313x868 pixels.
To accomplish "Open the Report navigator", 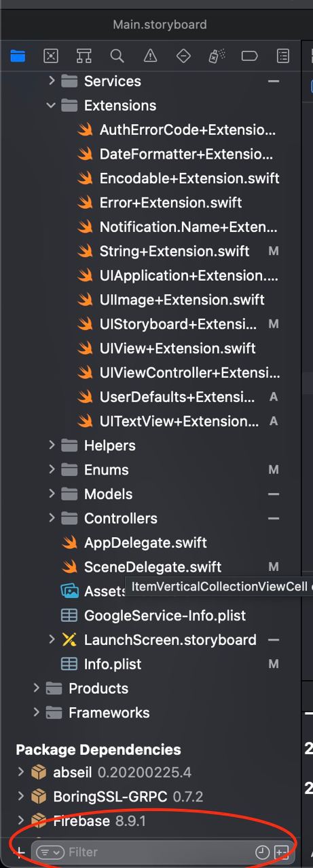I will 282,56.
